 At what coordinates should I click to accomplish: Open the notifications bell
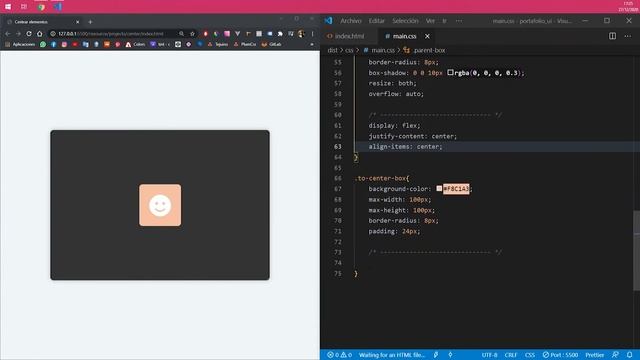(x=630, y=355)
